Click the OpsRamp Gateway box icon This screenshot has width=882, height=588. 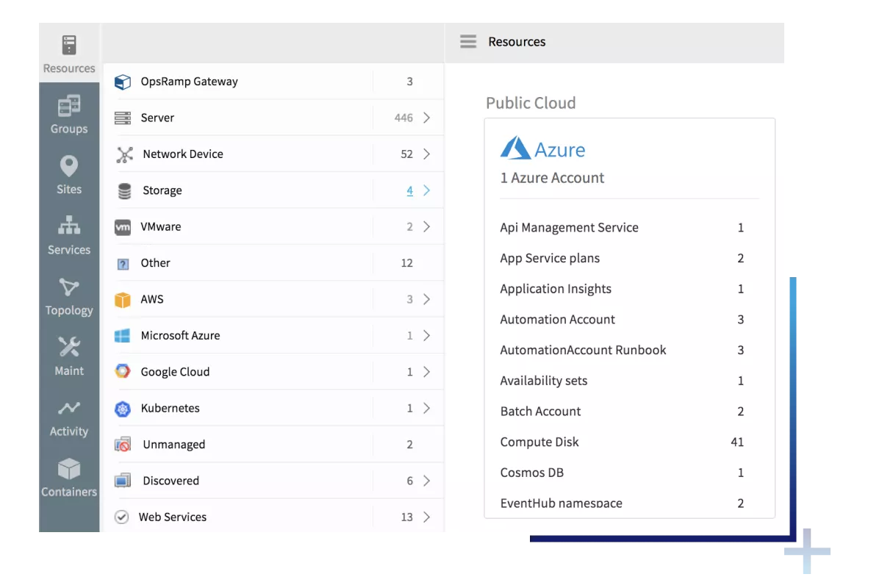123,82
